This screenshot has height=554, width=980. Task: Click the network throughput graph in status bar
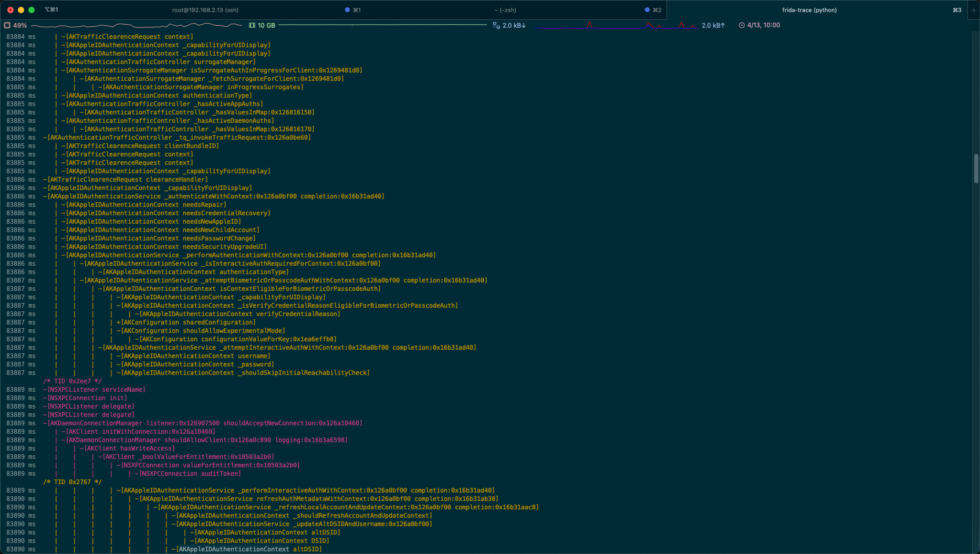point(618,25)
